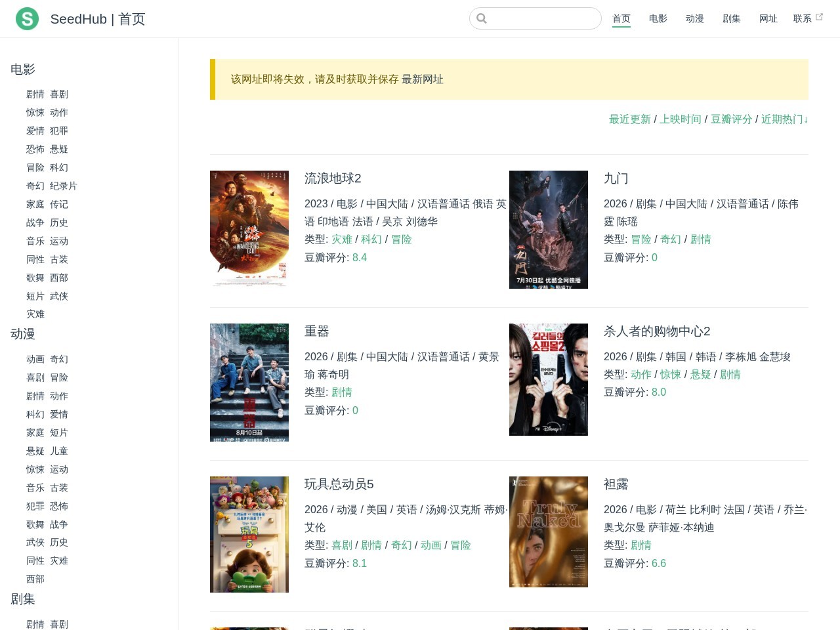Click the green SeedHub logo icon
The image size is (840, 630).
coord(27,19)
